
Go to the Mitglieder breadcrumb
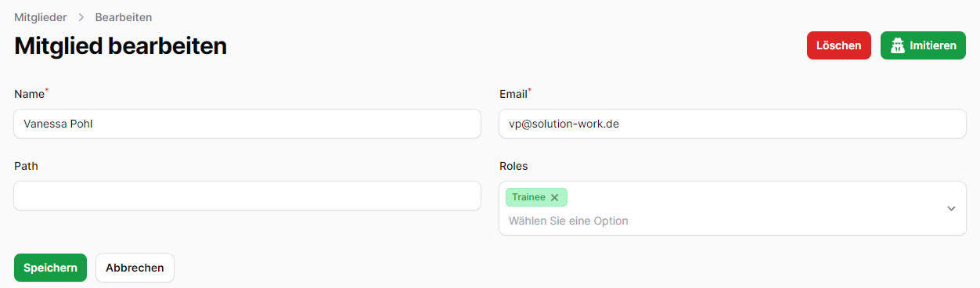click(x=40, y=16)
